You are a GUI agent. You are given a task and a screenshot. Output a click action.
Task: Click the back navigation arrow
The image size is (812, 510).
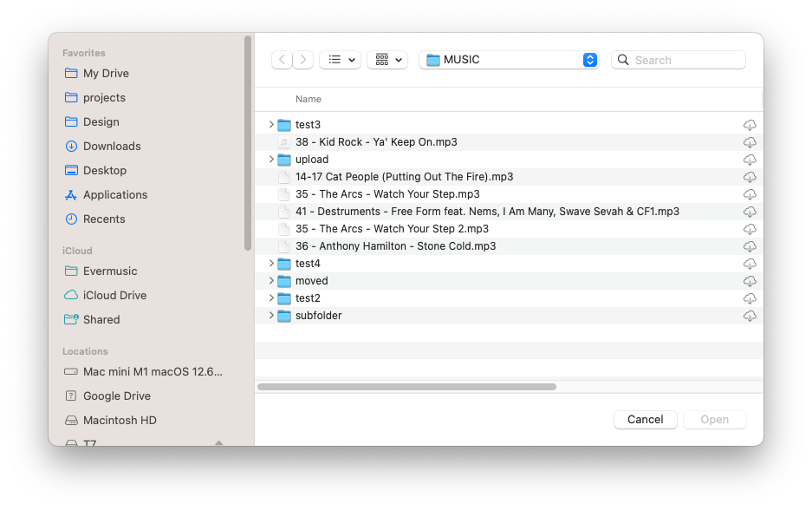pyautogui.click(x=282, y=59)
